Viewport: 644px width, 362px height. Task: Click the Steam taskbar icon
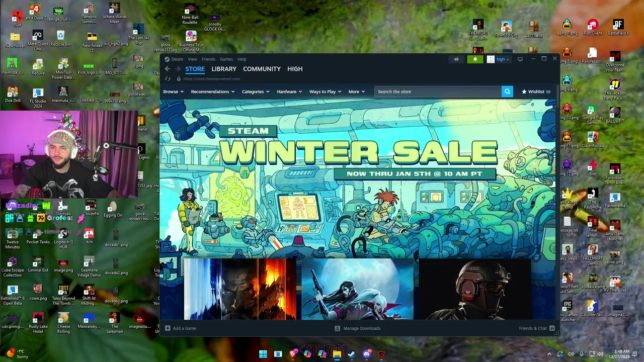click(x=351, y=354)
